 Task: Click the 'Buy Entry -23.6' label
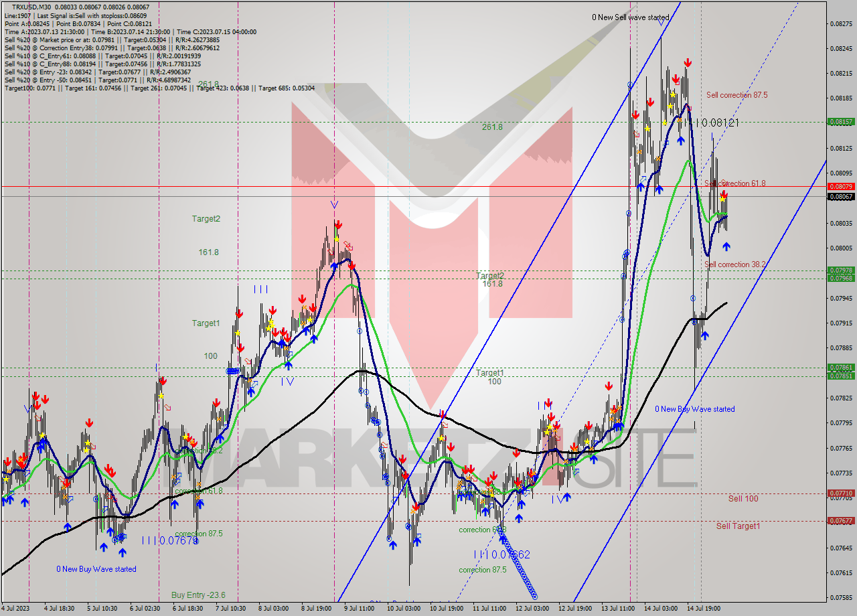198,595
